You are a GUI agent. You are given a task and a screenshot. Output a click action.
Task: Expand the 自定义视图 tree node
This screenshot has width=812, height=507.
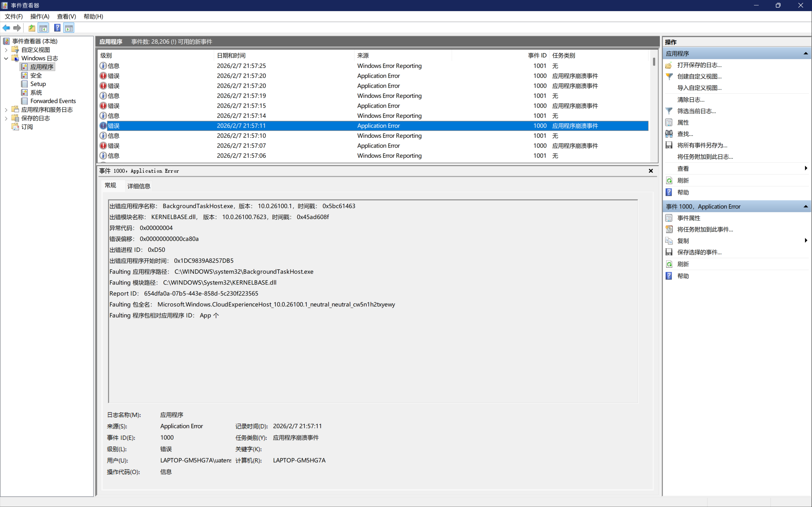tap(6, 50)
